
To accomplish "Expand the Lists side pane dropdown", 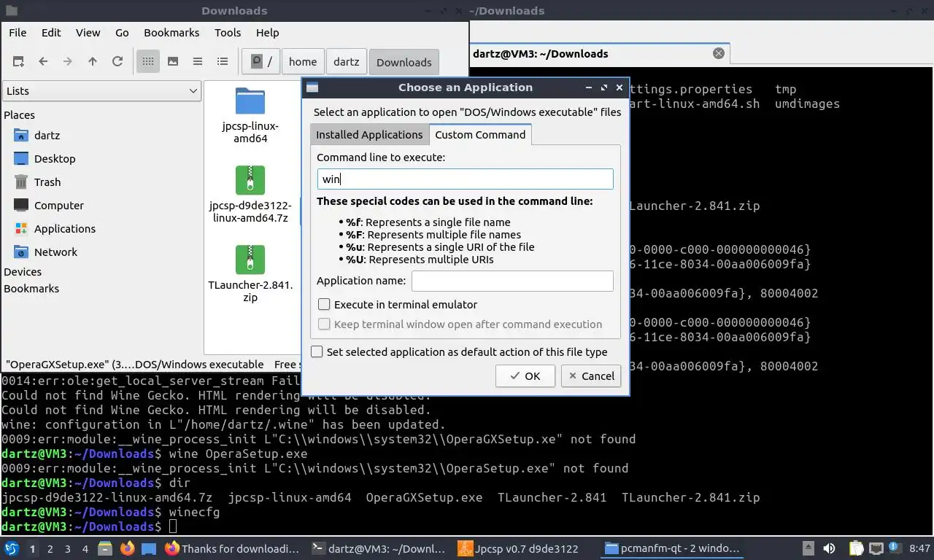I will (x=101, y=91).
